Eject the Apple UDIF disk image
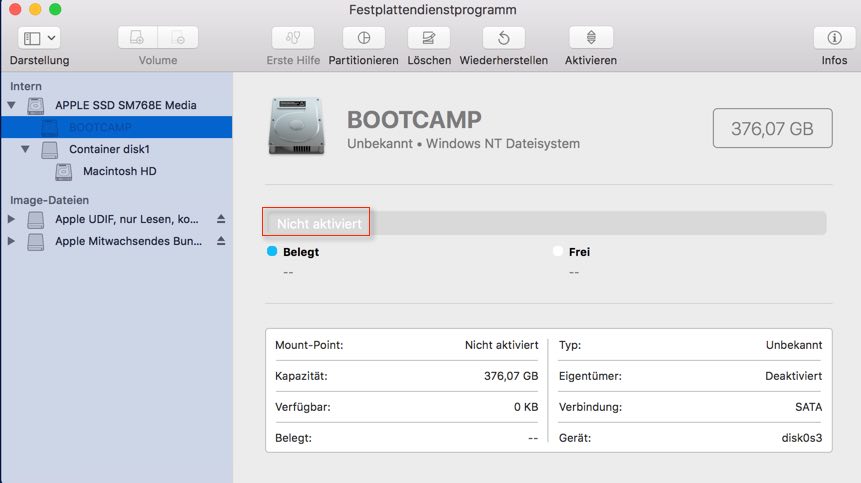This screenshot has height=483, width=861. [x=221, y=219]
